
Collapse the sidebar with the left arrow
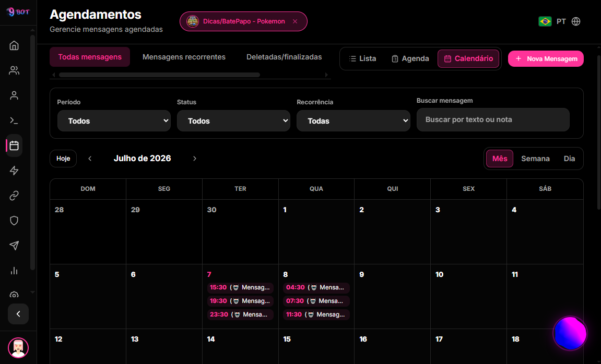click(18, 314)
